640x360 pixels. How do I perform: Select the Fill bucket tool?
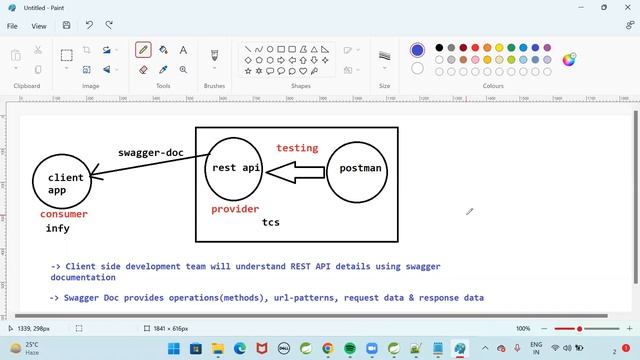pos(163,50)
